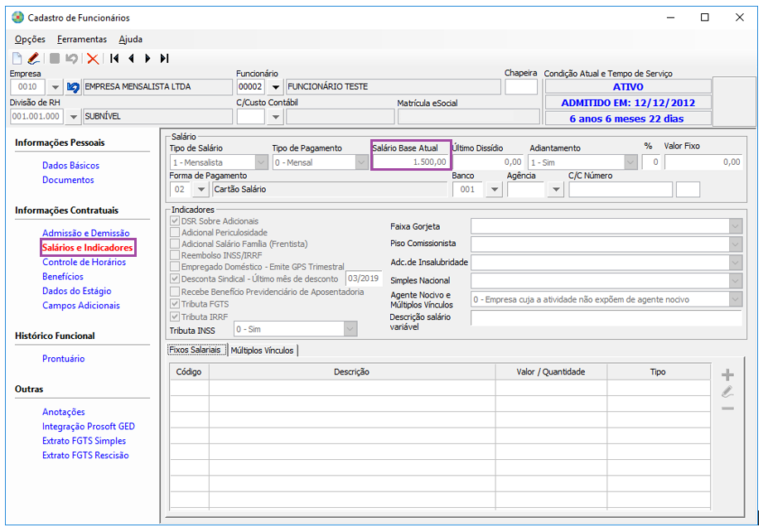Open the Extrato FGTS Rescisão link
768x532 pixels.
tap(85, 455)
